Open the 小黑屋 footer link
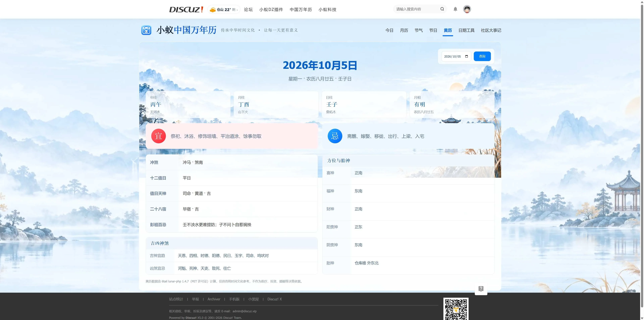The width and height of the screenshot is (644, 320). point(254,299)
